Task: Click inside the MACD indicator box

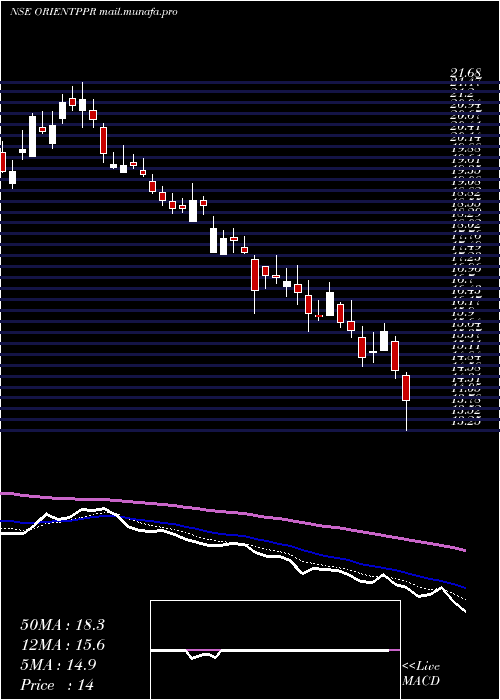Action: click(x=275, y=650)
